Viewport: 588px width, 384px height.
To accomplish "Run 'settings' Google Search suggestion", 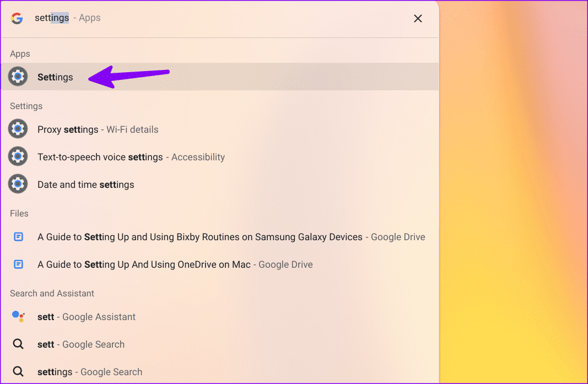I will tap(219, 372).
